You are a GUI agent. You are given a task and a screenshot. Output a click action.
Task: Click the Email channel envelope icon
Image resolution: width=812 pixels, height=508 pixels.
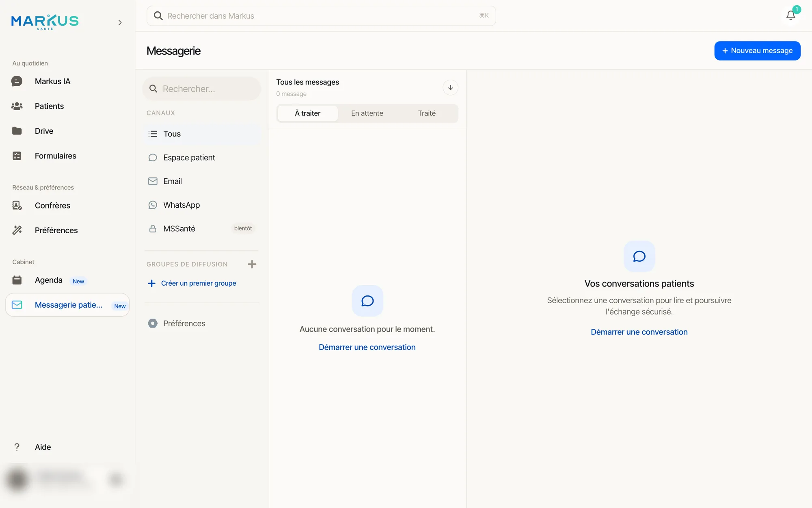[x=153, y=181]
